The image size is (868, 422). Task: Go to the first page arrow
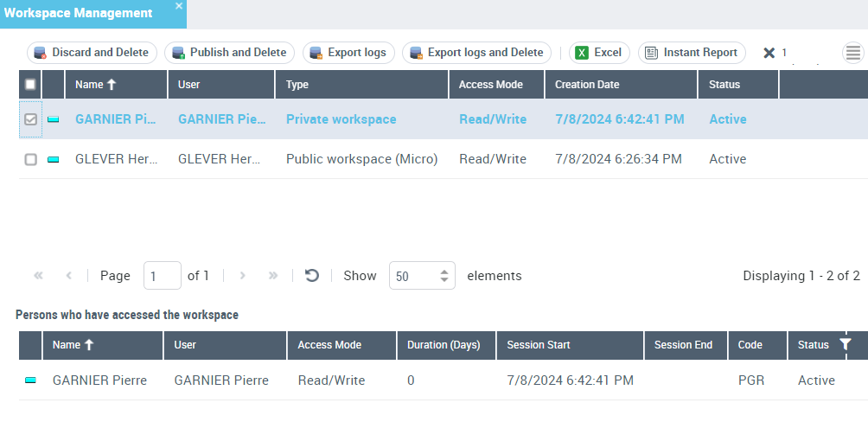pos(38,276)
